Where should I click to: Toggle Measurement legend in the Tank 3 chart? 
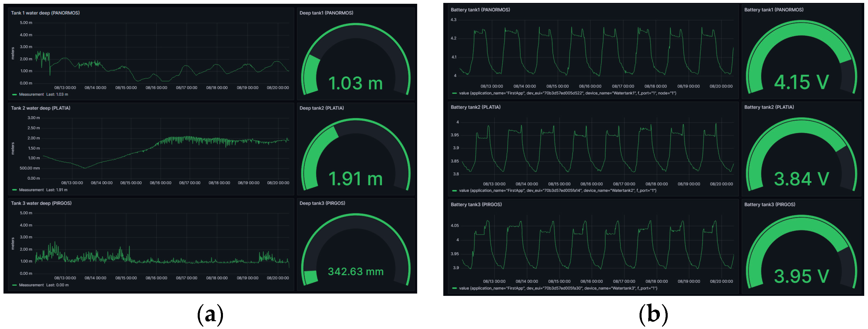pos(31,285)
